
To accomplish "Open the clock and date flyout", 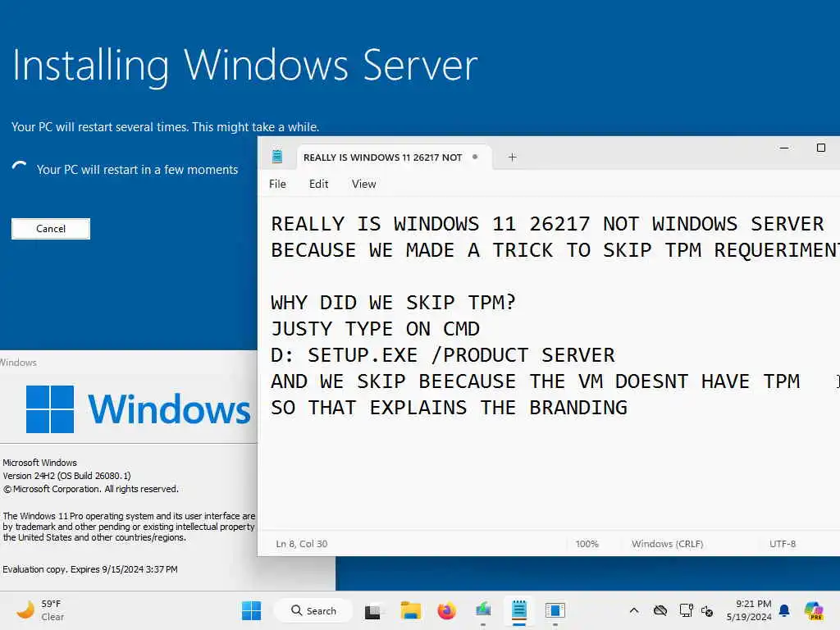I will (749, 610).
